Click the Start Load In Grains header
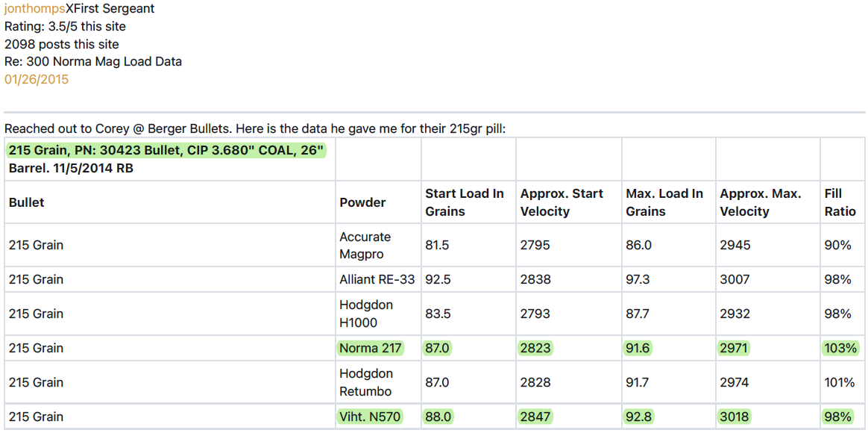Viewport: 868px width, 433px height. (x=464, y=202)
